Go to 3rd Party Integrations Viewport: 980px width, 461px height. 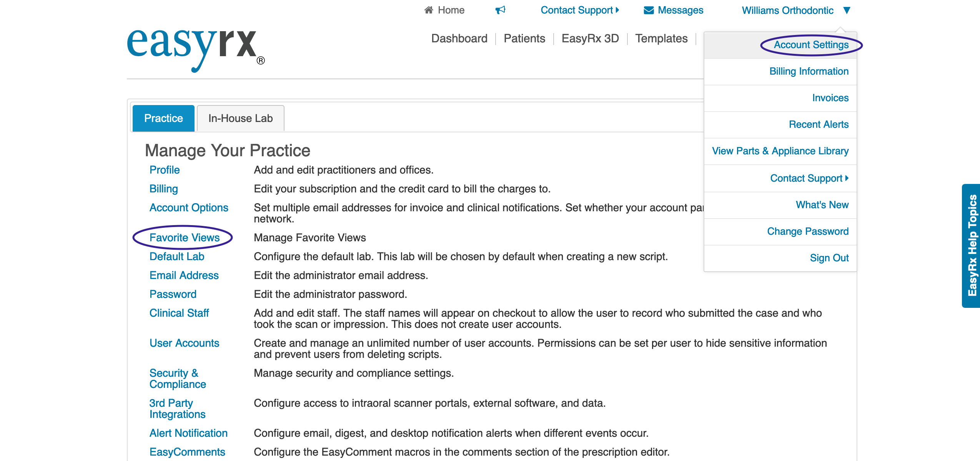pyautogui.click(x=177, y=408)
